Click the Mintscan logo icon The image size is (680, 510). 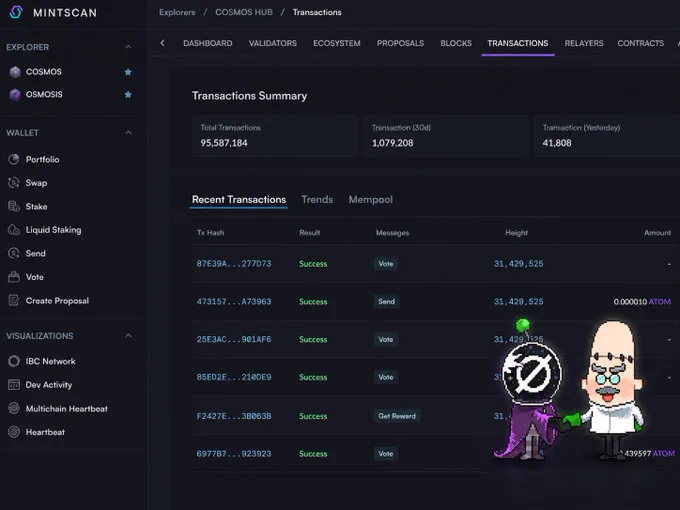[16, 12]
